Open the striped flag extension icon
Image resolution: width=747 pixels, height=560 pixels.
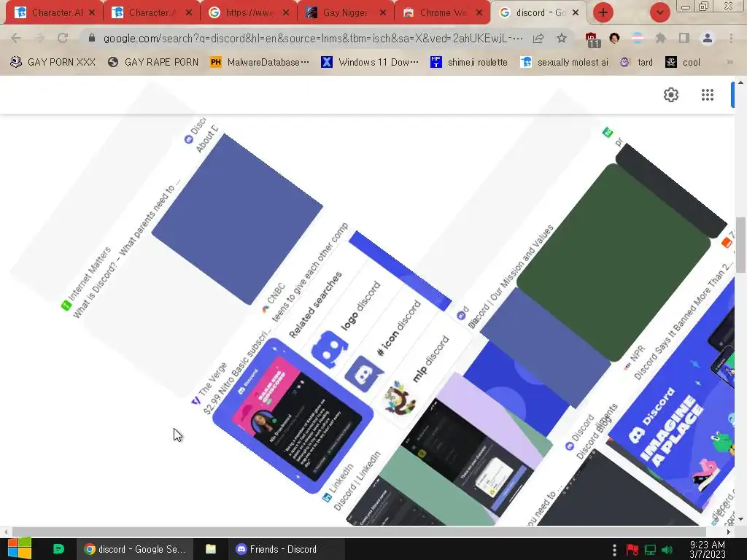click(x=638, y=38)
